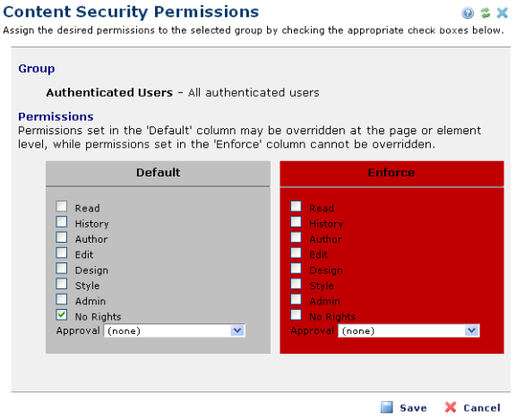Click the Cancel text button
Image resolution: width=516 pixels, height=420 pixels.
click(482, 407)
